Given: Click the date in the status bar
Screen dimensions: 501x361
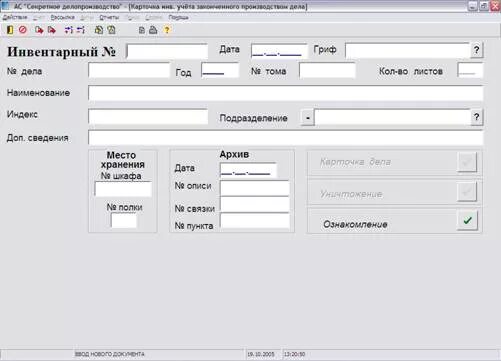Looking at the screenshot, I should click(x=261, y=354).
